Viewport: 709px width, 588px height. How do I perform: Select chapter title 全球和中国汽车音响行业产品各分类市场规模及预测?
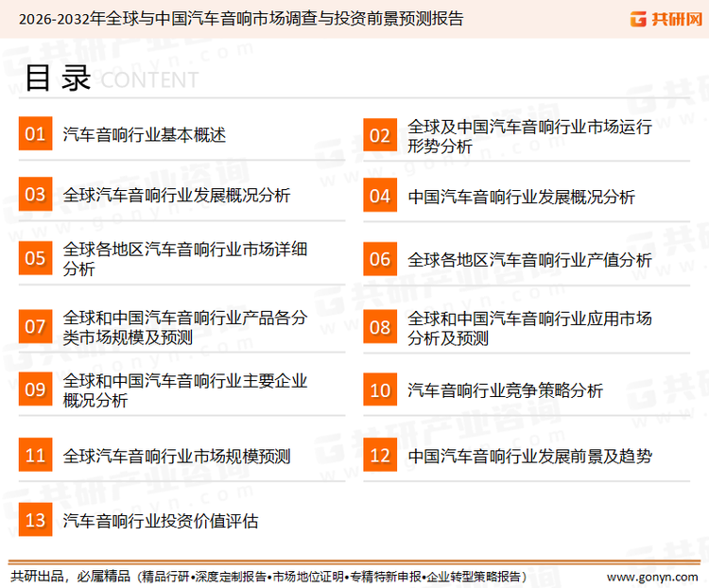tap(185, 327)
